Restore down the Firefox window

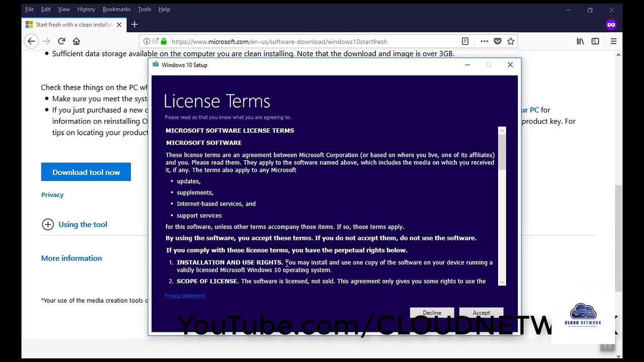click(590, 10)
